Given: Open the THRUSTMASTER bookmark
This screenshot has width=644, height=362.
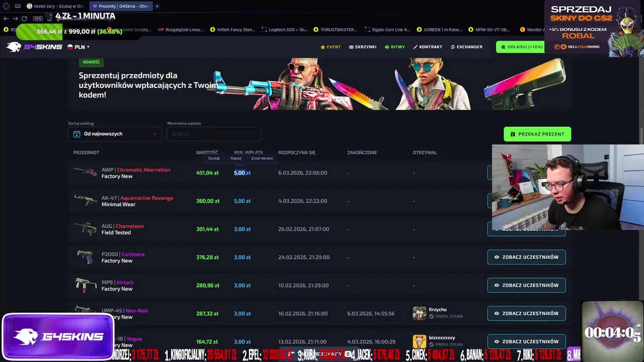Looking at the screenshot, I should click(x=335, y=30).
